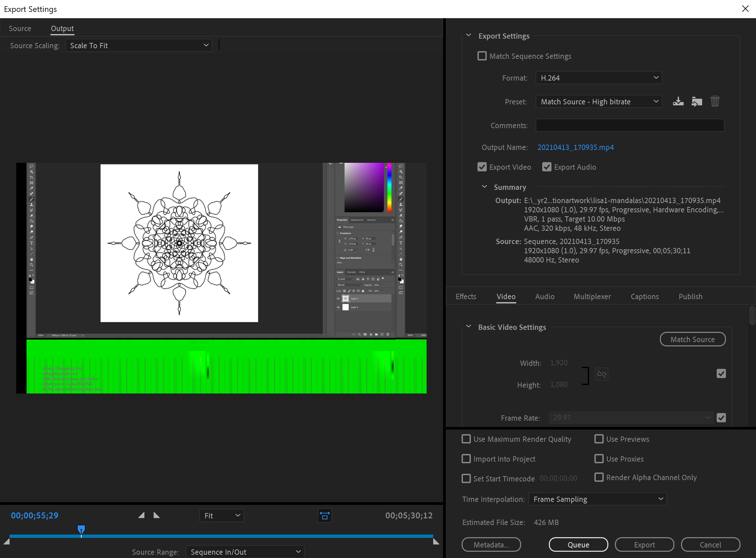756x558 pixels.
Task: Enable Use Maximum Render Quality
Action: coord(466,439)
